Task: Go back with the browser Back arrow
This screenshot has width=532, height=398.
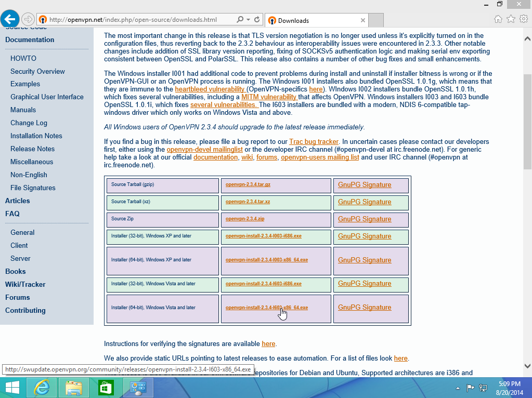Action: (10, 19)
